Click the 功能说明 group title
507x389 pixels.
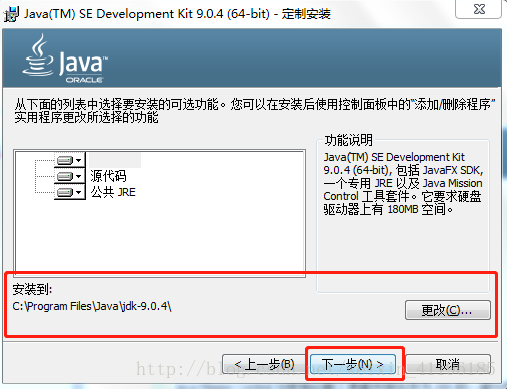349,140
